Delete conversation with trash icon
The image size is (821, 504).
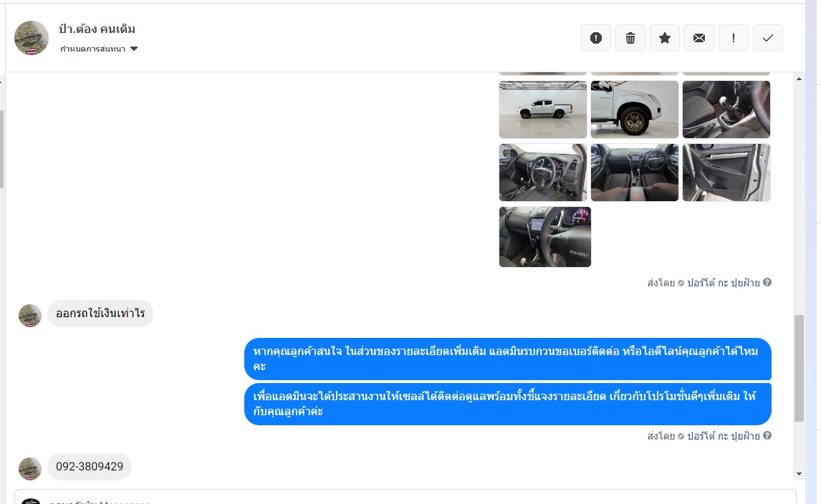point(630,38)
